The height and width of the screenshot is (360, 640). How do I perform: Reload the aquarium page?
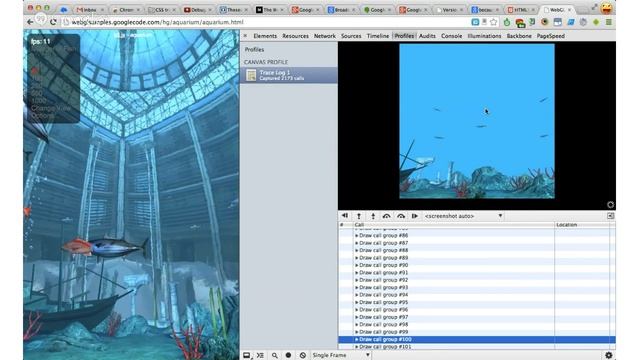[x=53, y=22]
